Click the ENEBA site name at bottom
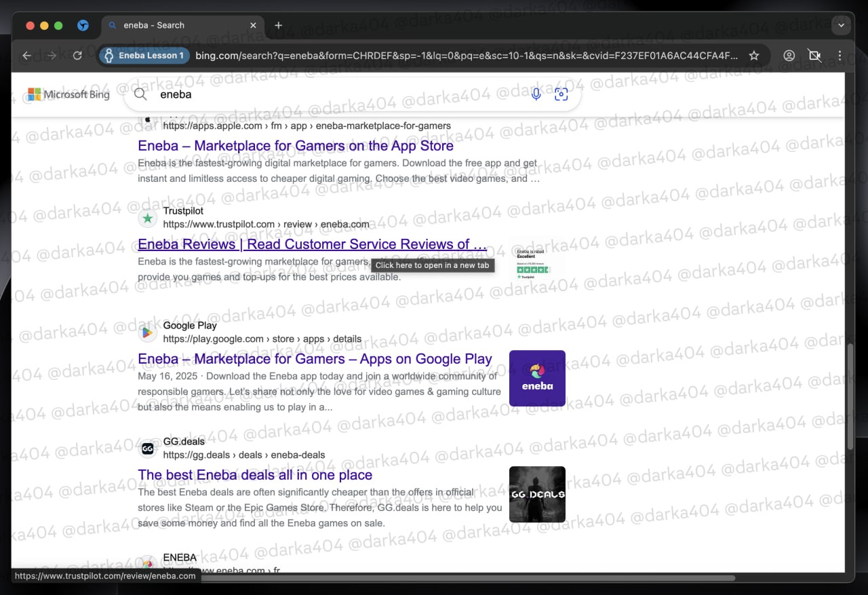This screenshot has height=595, width=868. click(x=180, y=558)
